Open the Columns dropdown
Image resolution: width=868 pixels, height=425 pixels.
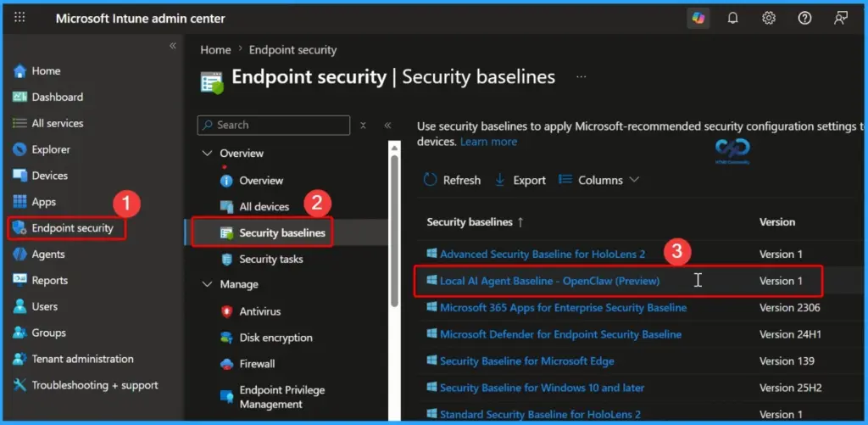(x=599, y=180)
